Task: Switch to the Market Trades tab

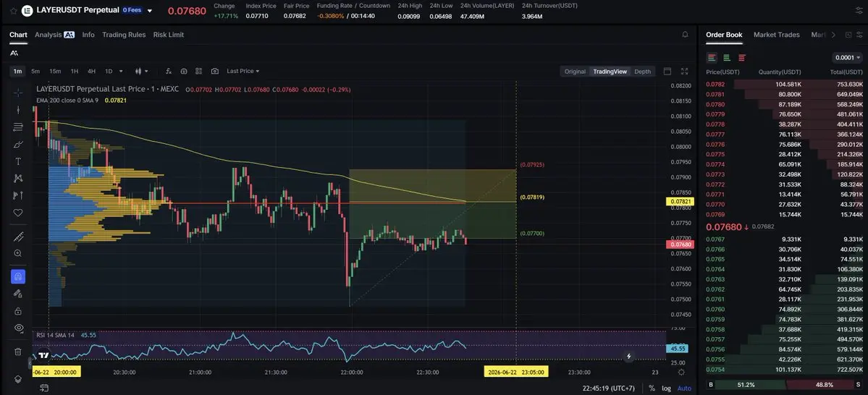Action: [x=776, y=35]
